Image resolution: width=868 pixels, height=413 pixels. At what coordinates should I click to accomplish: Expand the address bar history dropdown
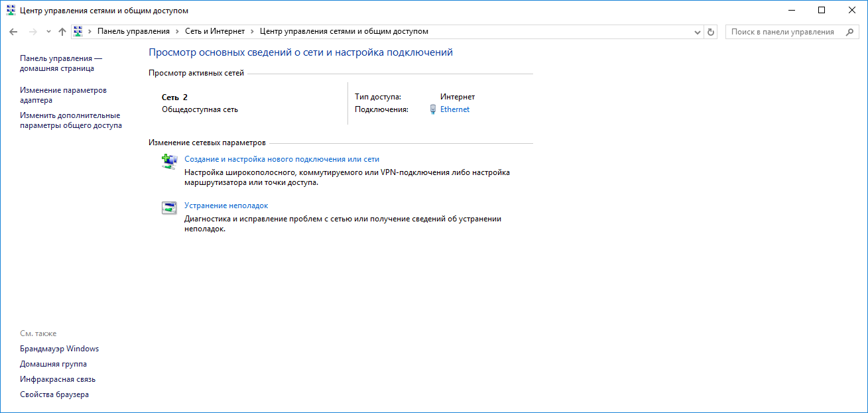(x=697, y=32)
